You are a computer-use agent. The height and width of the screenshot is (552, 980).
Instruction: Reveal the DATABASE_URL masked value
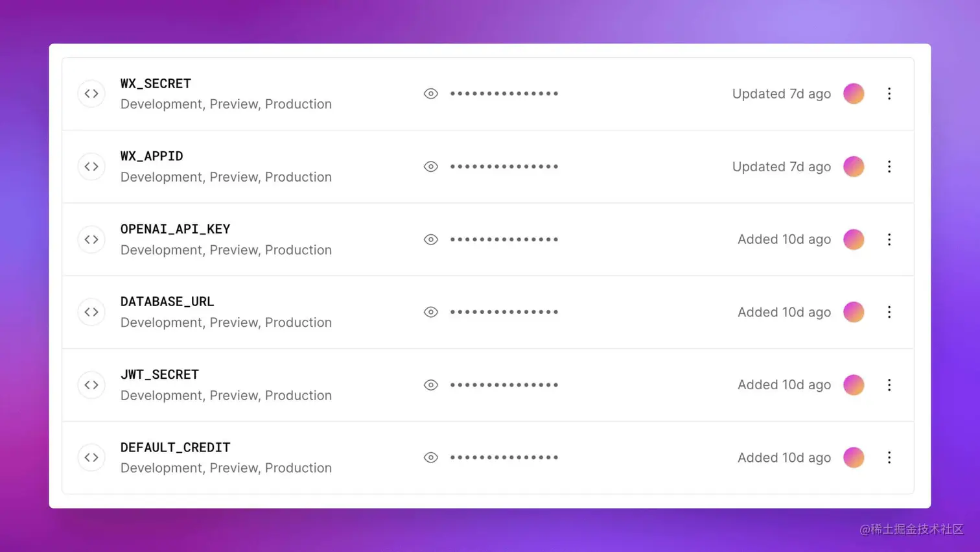coord(430,312)
